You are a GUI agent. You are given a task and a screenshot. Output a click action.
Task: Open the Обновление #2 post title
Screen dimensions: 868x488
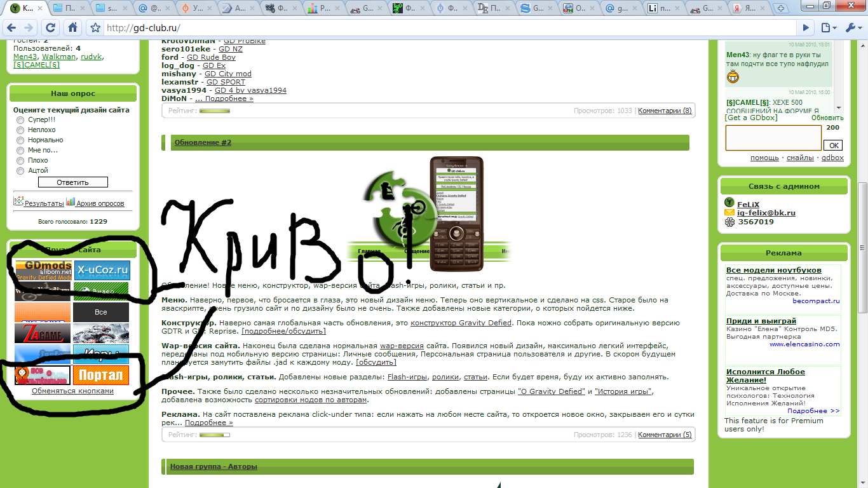coord(203,142)
